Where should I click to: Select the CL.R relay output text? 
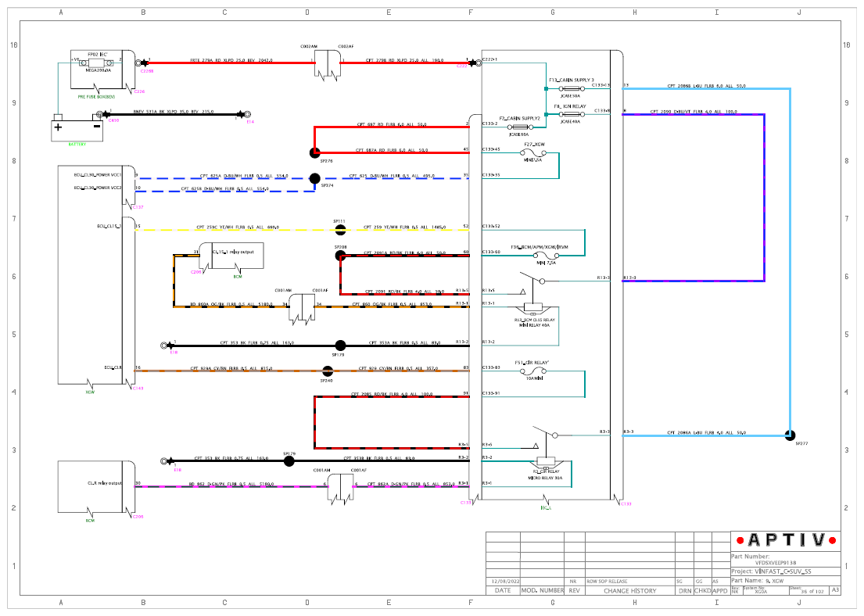104,483
